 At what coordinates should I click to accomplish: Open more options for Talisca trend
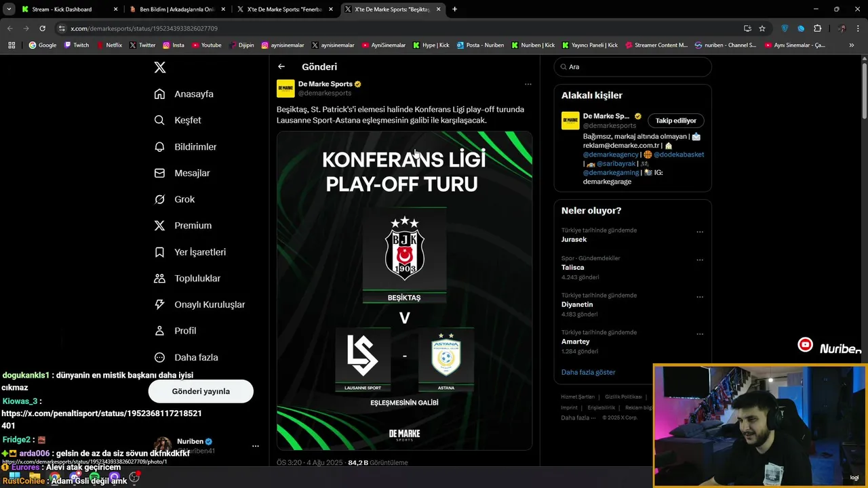(700, 260)
